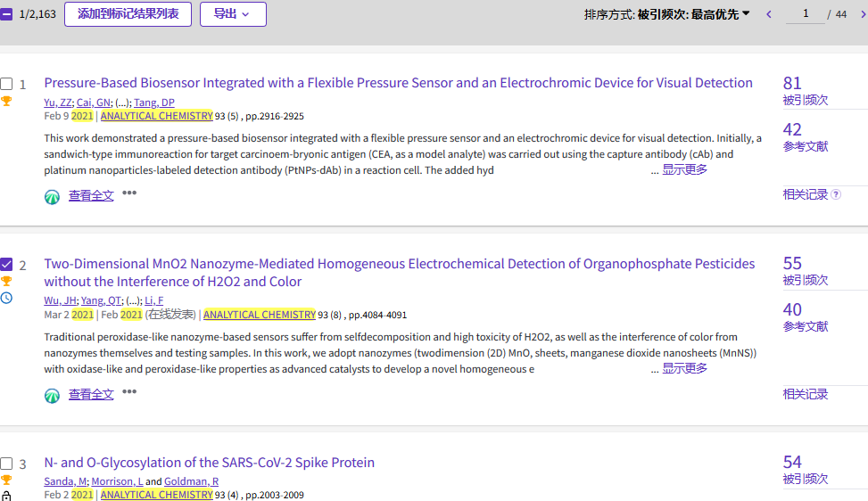
Task: Open the 导出 export dropdown
Action: pyautogui.click(x=232, y=14)
